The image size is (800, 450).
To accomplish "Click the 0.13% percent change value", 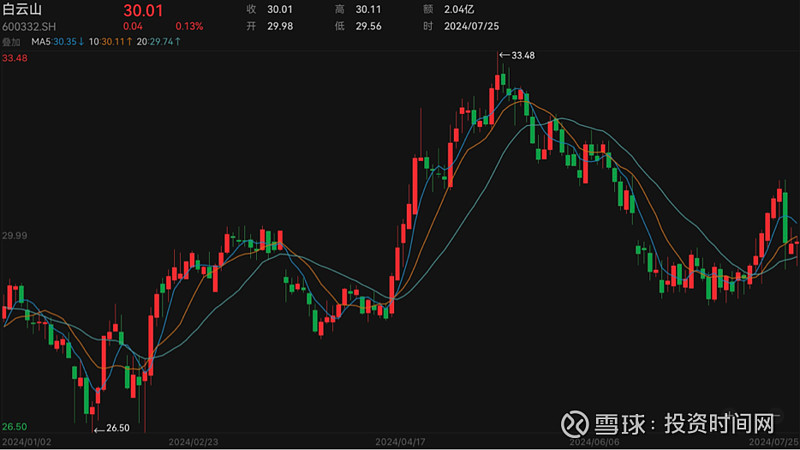I will click(x=188, y=26).
